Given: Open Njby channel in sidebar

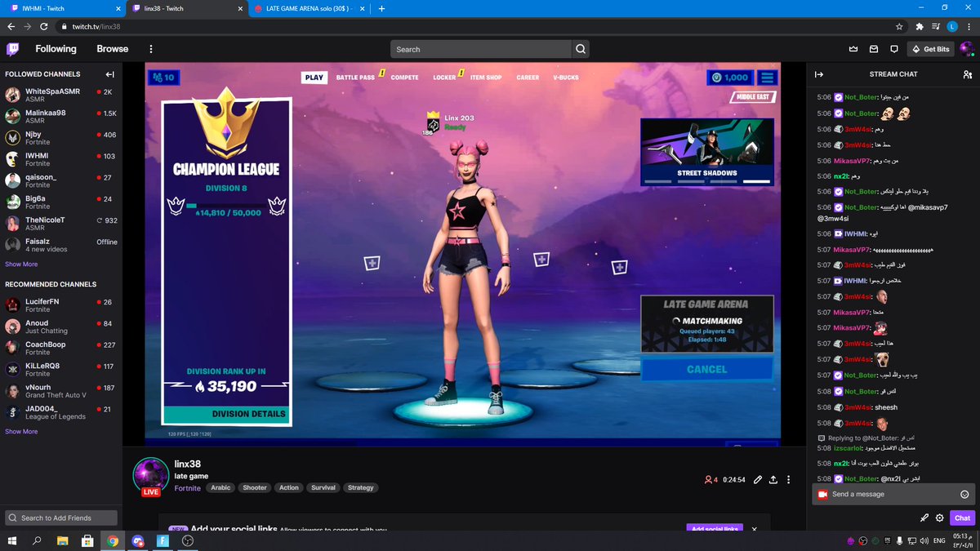Looking at the screenshot, I should (x=61, y=138).
